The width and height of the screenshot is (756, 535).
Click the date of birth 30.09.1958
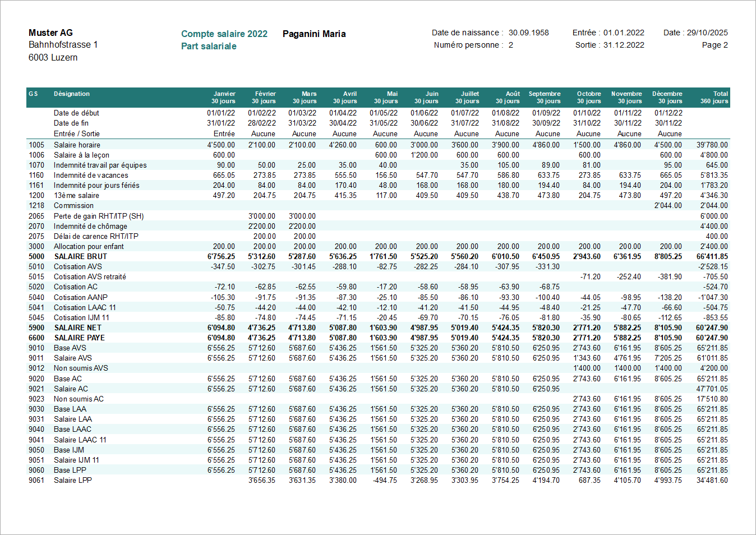click(x=528, y=33)
